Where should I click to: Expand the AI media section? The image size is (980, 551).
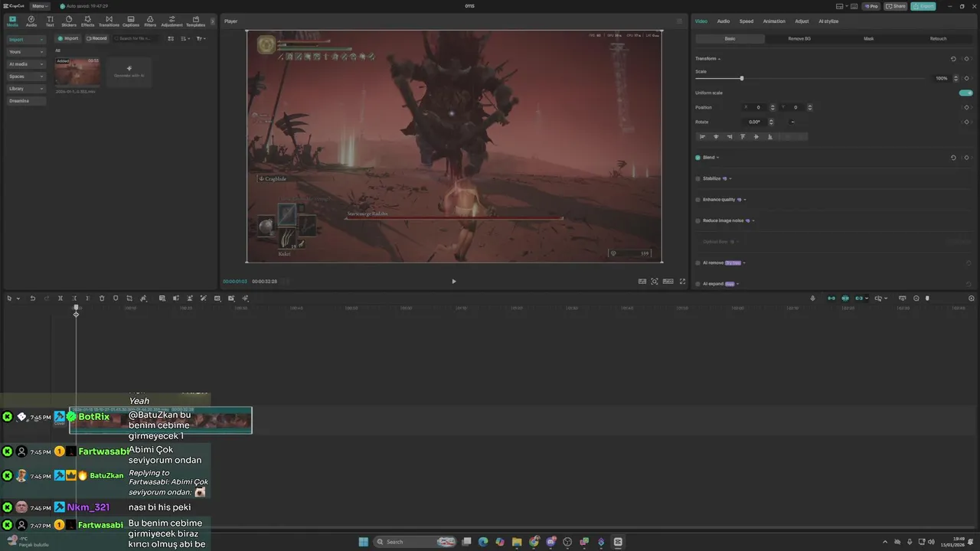pos(25,64)
